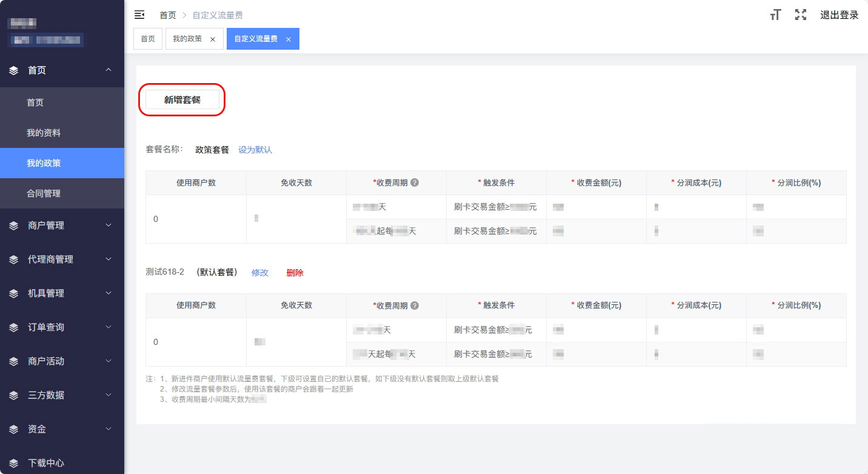This screenshot has width=868, height=474.
Task: Collapse the sidebar with the hamburger icon
Action: click(139, 15)
